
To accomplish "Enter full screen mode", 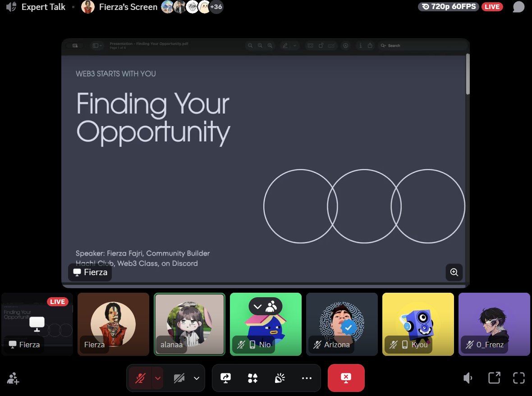I will [519, 378].
